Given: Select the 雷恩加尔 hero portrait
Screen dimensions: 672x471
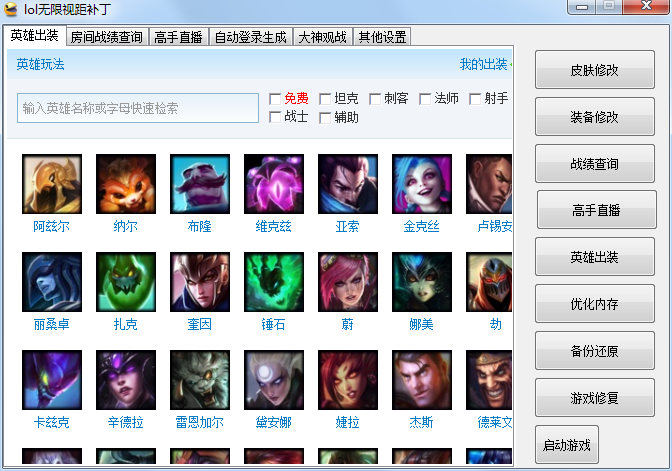Looking at the screenshot, I should [200, 380].
